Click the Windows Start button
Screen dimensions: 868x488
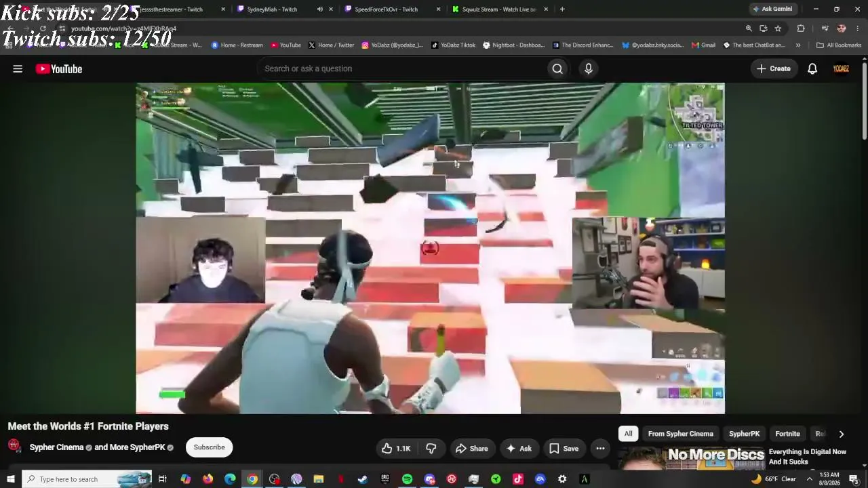pyautogui.click(x=10, y=479)
